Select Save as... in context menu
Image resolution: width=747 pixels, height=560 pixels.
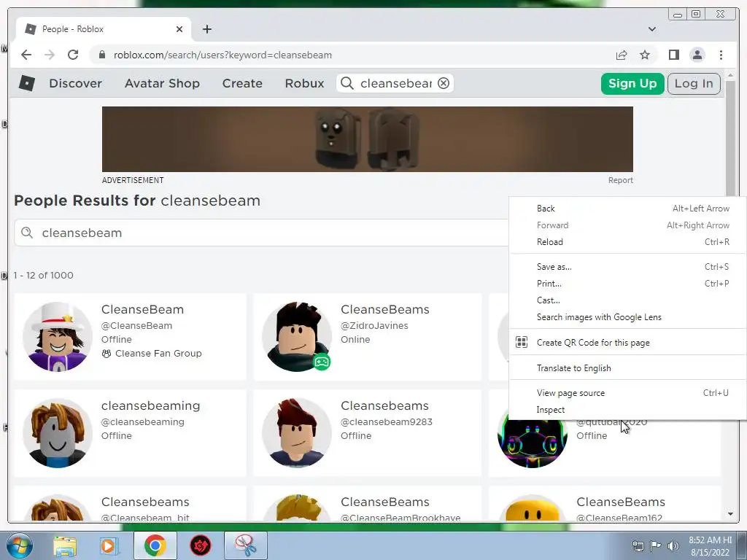[x=628, y=267]
